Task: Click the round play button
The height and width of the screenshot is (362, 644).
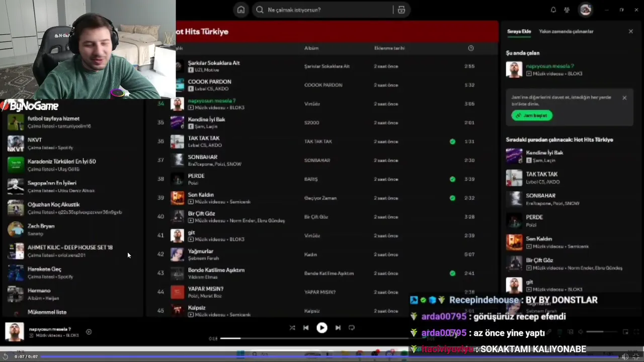Action: click(x=322, y=328)
